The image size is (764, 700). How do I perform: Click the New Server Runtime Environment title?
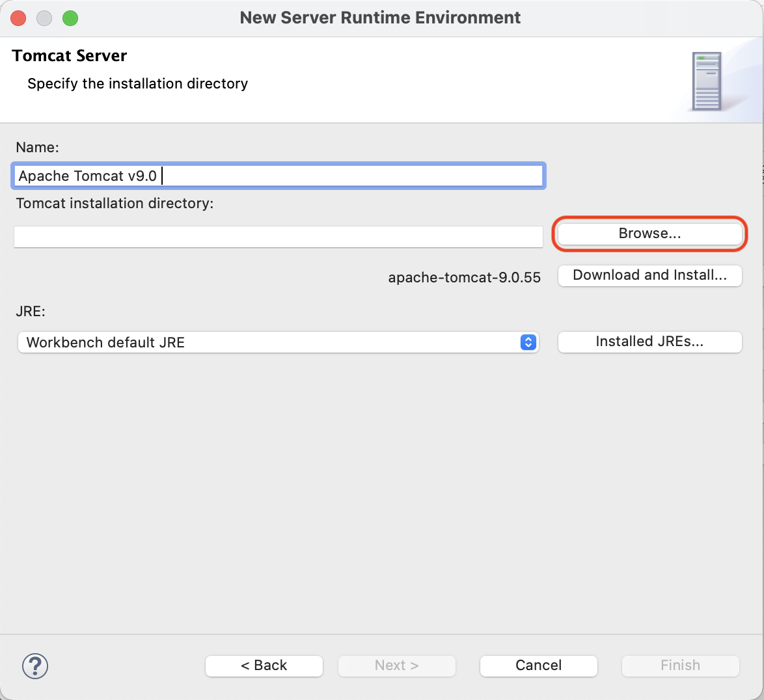click(380, 18)
